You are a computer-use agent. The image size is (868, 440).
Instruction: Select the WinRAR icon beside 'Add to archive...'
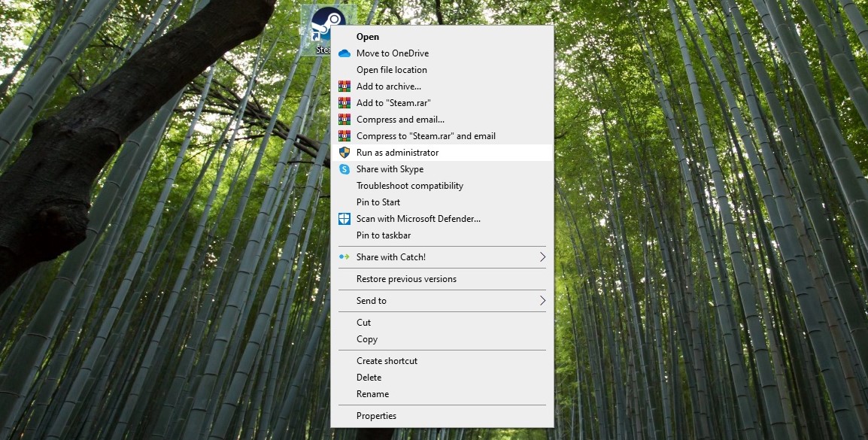point(345,86)
